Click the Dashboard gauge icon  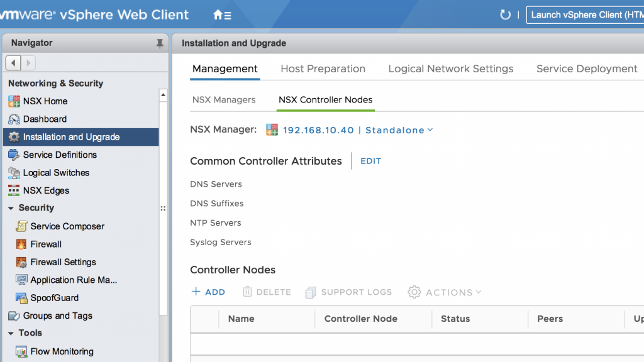coord(14,119)
